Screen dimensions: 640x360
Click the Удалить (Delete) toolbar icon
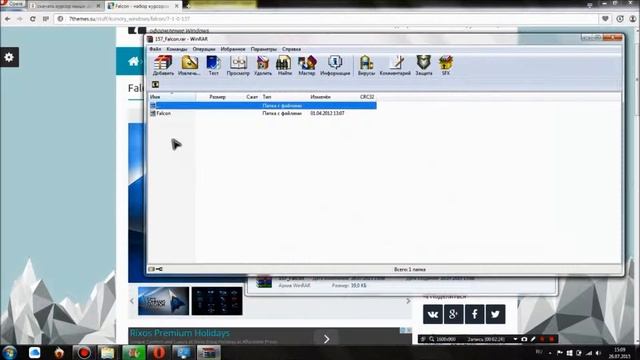[x=263, y=65]
